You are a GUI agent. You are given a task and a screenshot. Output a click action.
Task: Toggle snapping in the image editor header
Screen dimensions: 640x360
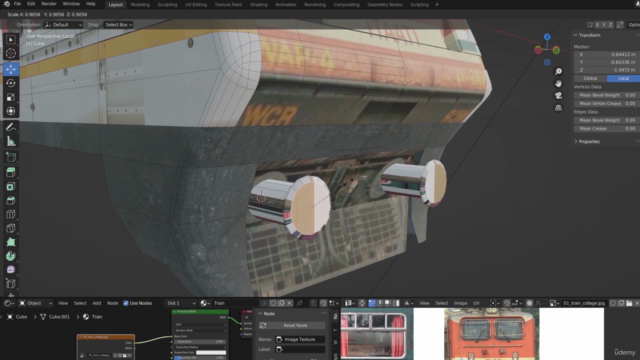click(x=507, y=303)
